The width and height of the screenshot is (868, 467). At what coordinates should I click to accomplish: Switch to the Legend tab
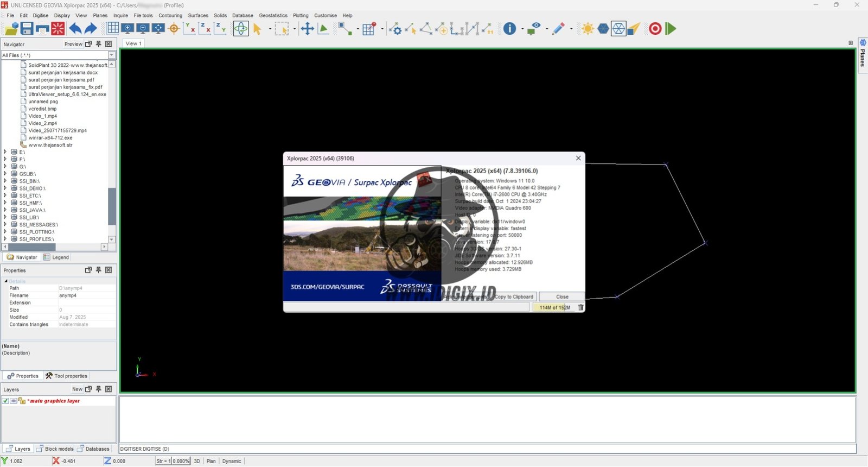point(56,257)
